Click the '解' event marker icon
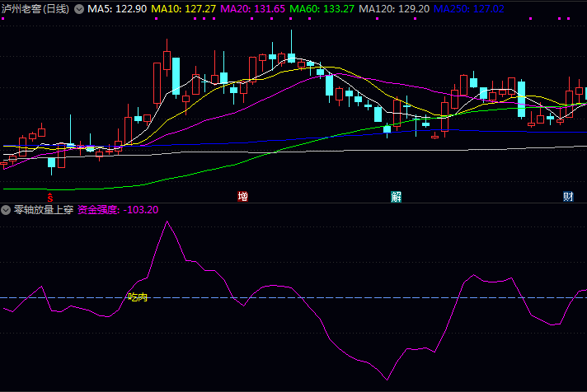587x392 pixels. tap(397, 197)
